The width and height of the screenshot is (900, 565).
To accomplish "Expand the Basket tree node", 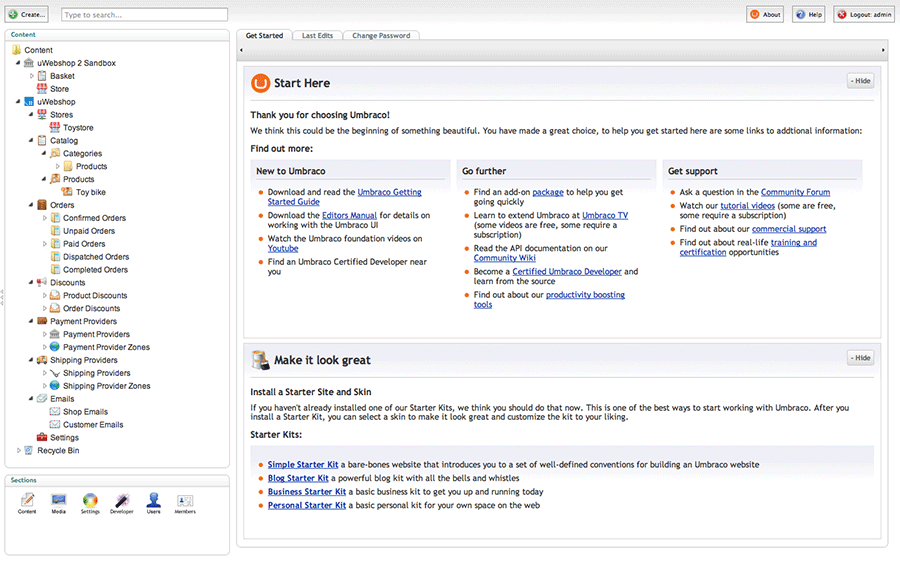I will click(x=32, y=76).
